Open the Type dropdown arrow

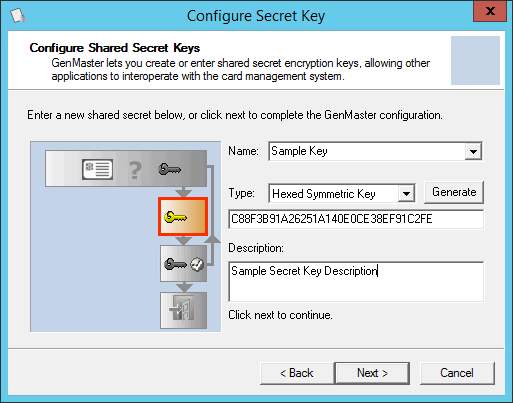[406, 193]
